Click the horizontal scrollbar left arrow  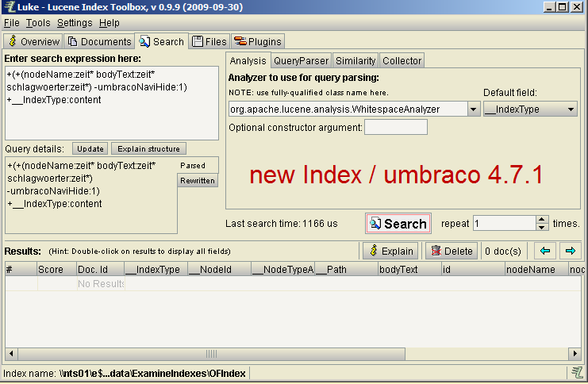pos(11,354)
